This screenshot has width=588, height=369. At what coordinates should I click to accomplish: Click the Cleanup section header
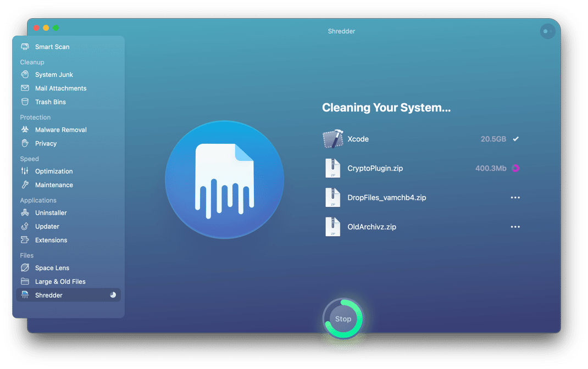[32, 62]
